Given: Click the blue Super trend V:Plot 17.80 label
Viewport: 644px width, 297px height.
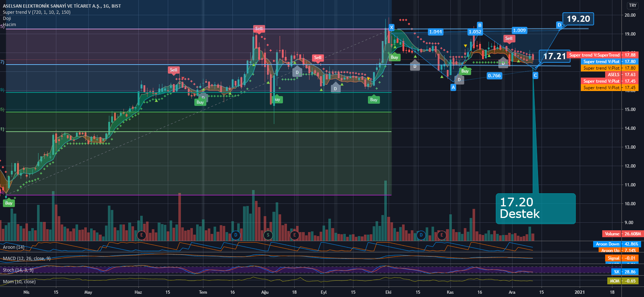Looking at the screenshot, I should click(609, 62).
